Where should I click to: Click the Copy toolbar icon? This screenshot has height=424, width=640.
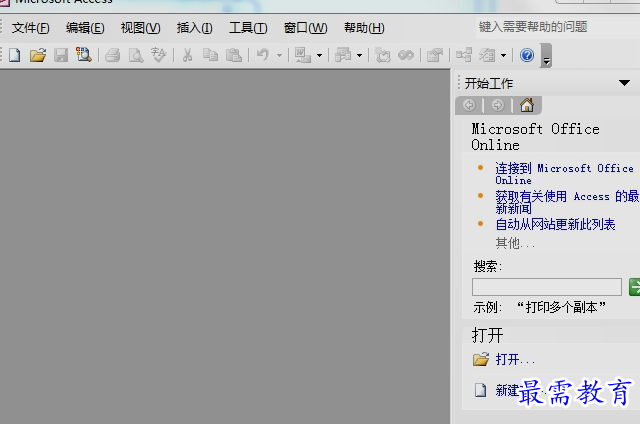click(x=211, y=55)
